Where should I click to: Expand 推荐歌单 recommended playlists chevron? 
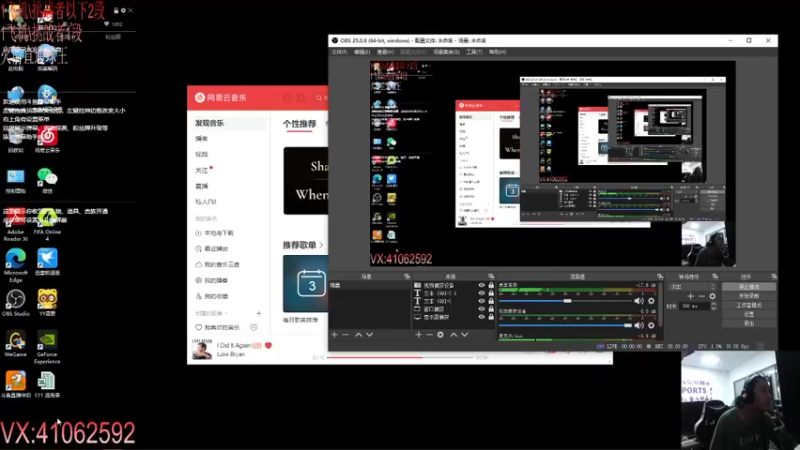point(321,245)
